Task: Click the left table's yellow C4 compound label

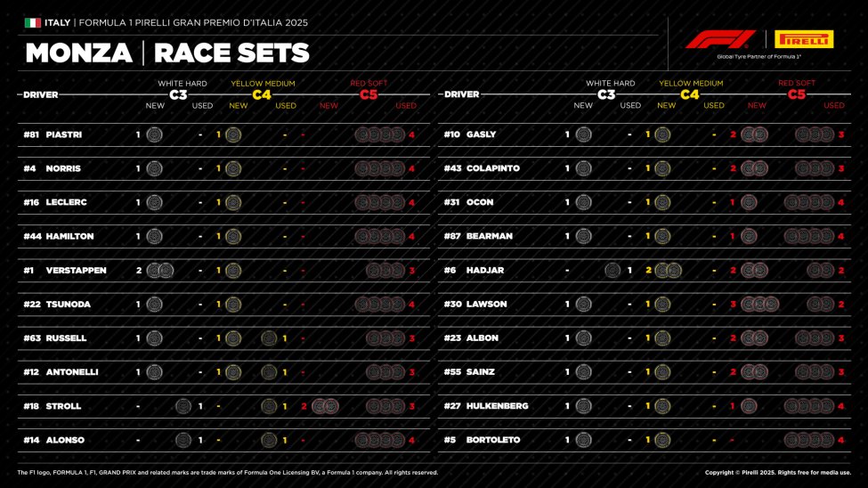Action: [263, 94]
